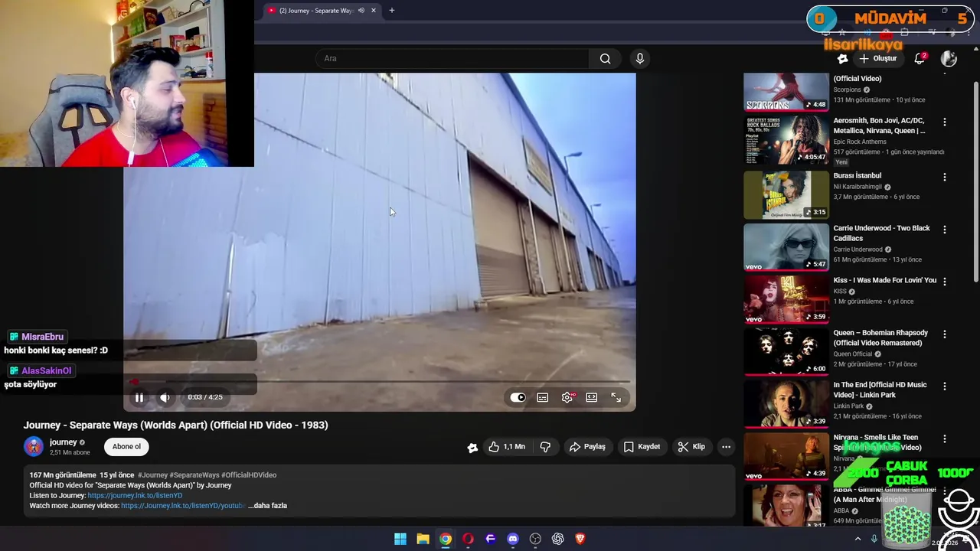Open options for Queen Bohemian Rhapsody
Screen dimensions: 980x551
[944, 334]
